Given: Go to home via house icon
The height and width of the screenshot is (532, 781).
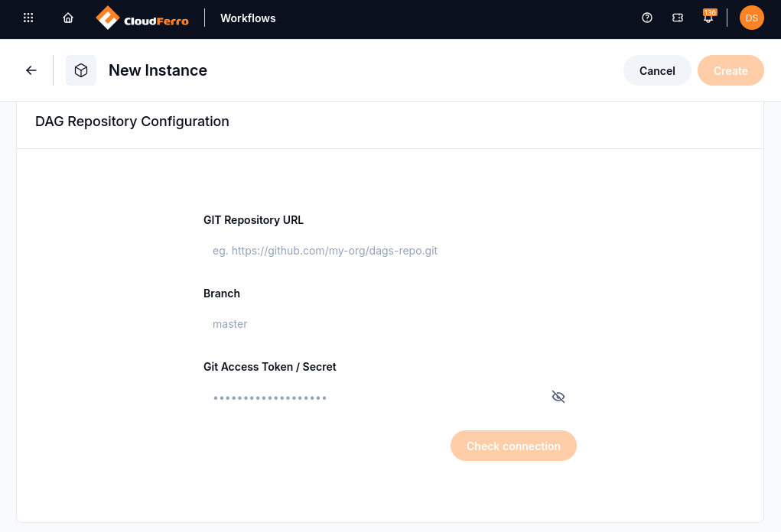Looking at the screenshot, I should 68,18.
